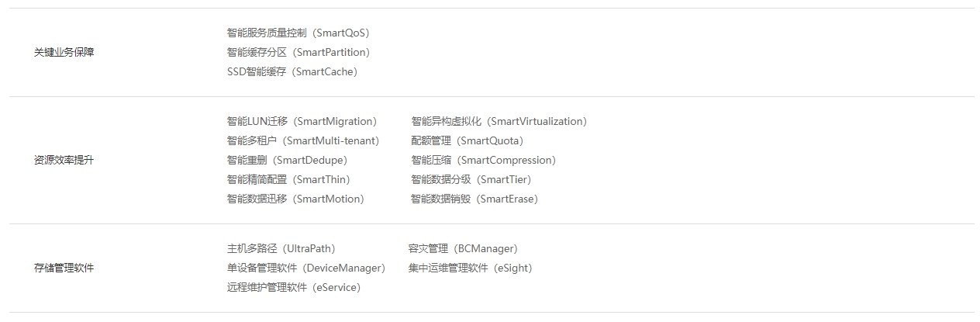The height and width of the screenshot is (322, 980).
Task: Select 智能精简配置 (SmartThin) item
Action: (288, 180)
